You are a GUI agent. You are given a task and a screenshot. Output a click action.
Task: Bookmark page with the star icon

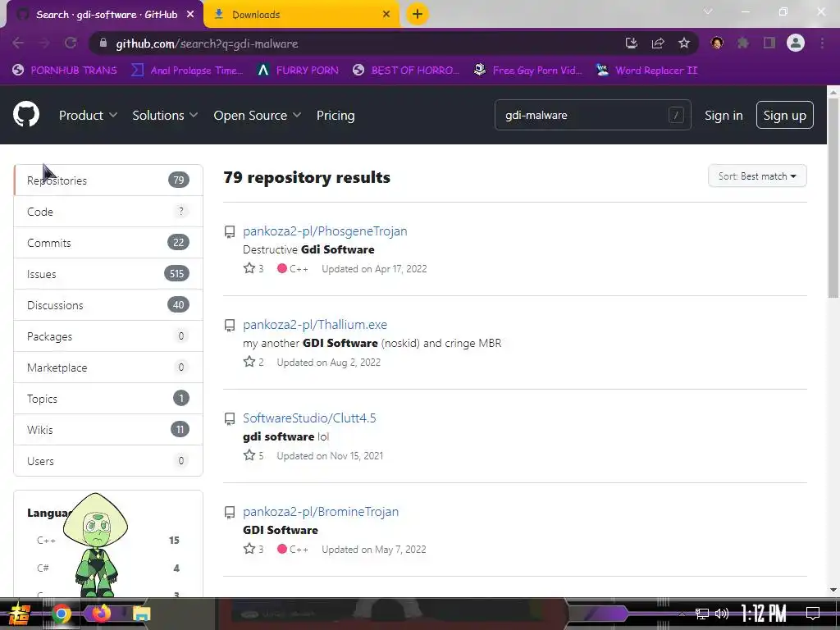[x=684, y=43]
